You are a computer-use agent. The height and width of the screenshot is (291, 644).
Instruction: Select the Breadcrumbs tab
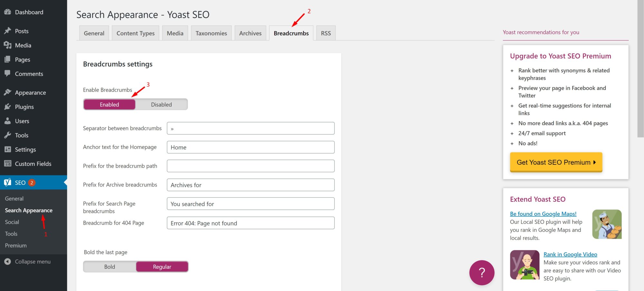point(291,33)
